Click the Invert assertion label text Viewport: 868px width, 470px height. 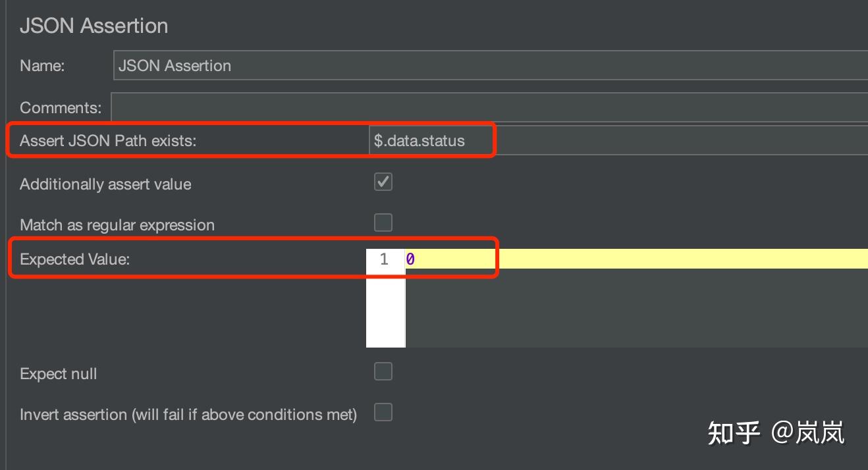188,415
